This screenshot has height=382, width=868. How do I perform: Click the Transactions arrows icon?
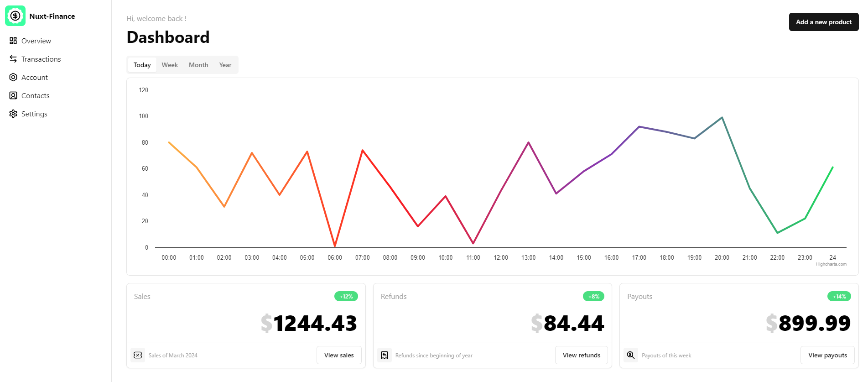coord(13,59)
